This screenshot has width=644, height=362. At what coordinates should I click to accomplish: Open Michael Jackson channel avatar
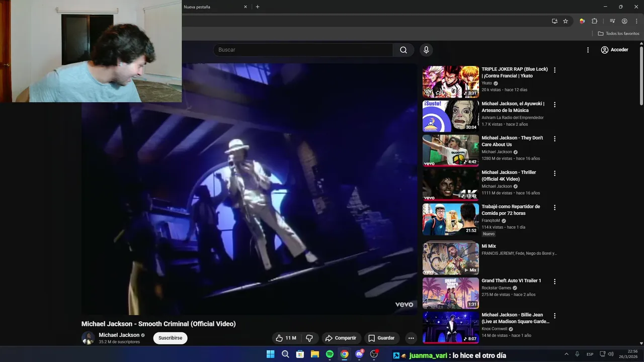[88, 338]
